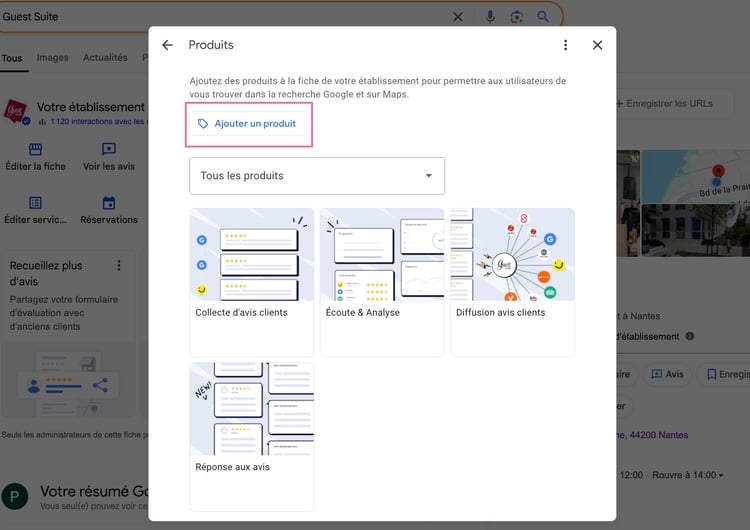Switch to the Images tab
The height and width of the screenshot is (530, 750).
pos(52,58)
